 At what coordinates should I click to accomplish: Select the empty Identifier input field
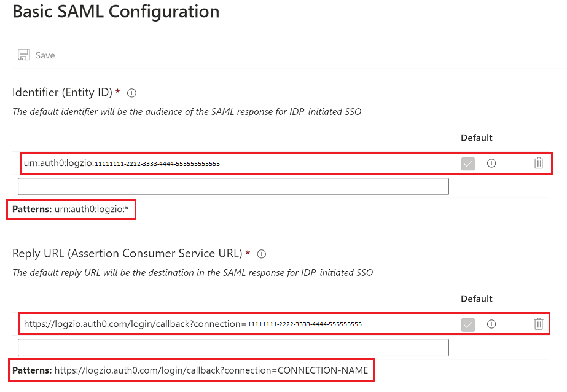point(233,186)
